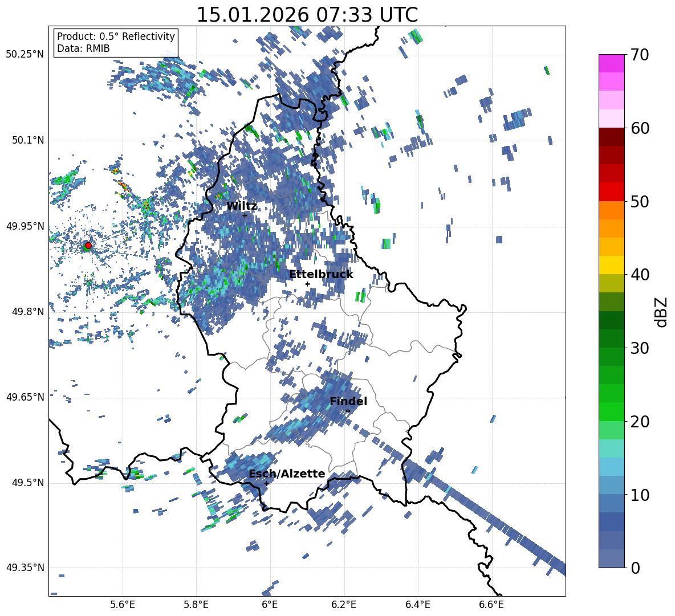Click the 6°E longitude tick label
Viewport: 675px width, 616px height.
tap(270, 605)
